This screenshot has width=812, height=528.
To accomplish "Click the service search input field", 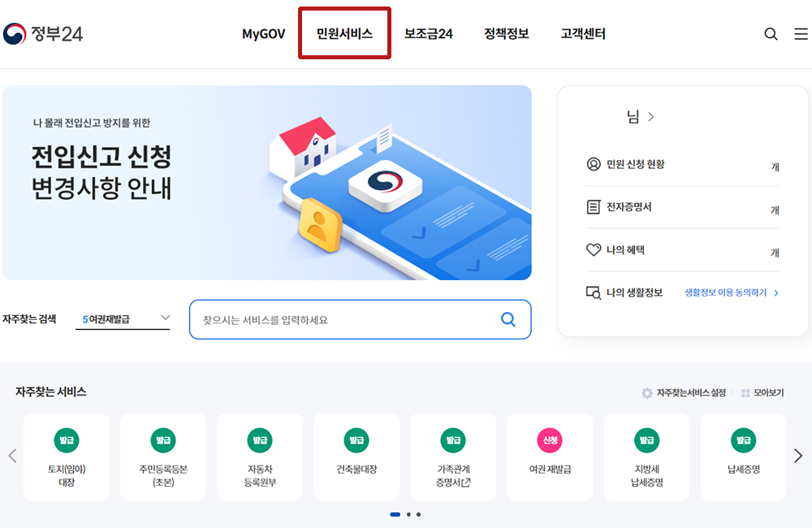I will pos(343,320).
